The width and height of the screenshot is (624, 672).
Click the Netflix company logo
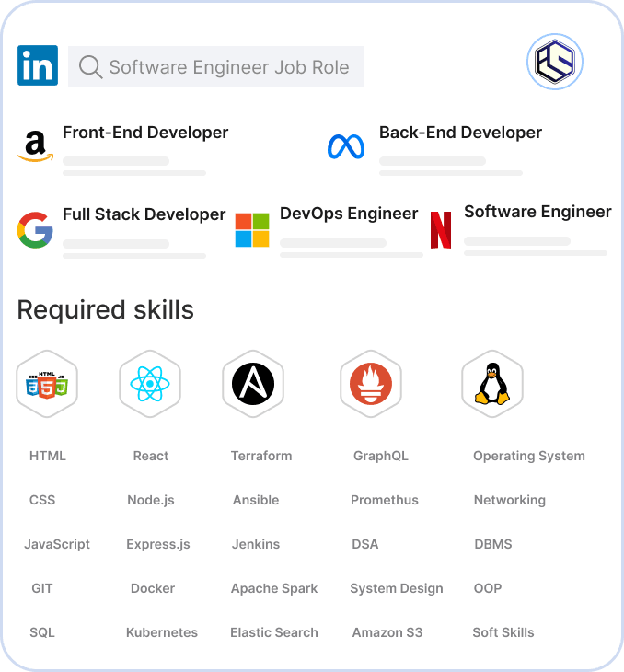coord(441,230)
